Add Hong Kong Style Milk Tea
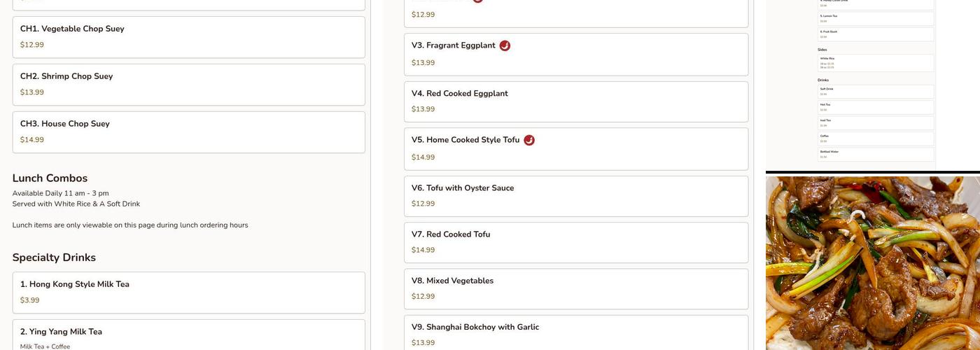 pos(188,292)
